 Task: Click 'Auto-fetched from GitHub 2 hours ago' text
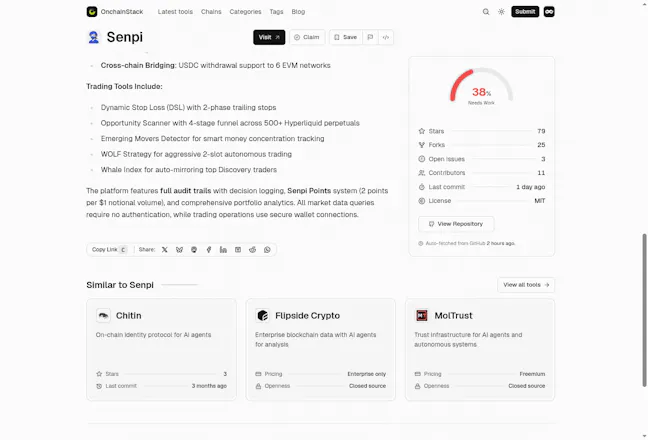point(470,243)
